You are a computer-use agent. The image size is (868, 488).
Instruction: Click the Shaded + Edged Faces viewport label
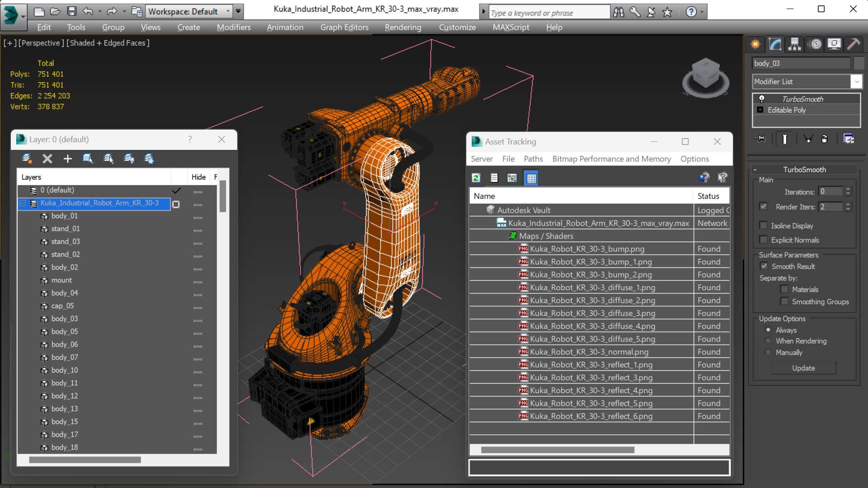108,43
